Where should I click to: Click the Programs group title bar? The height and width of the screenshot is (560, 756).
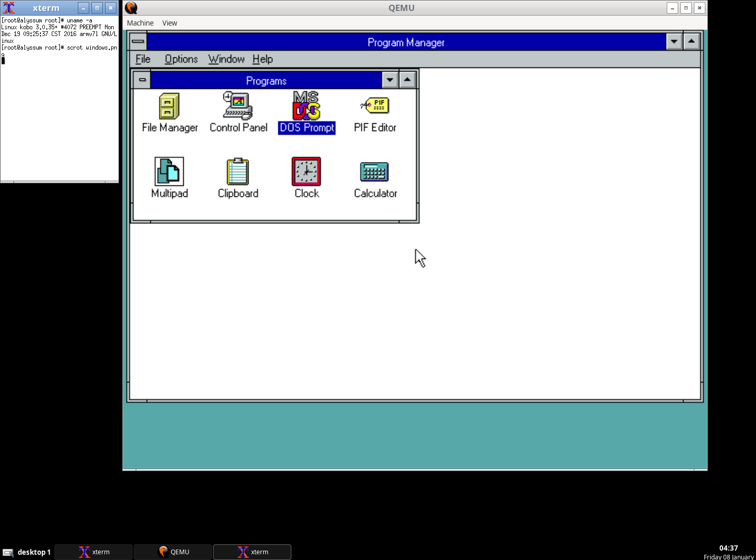coord(266,80)
